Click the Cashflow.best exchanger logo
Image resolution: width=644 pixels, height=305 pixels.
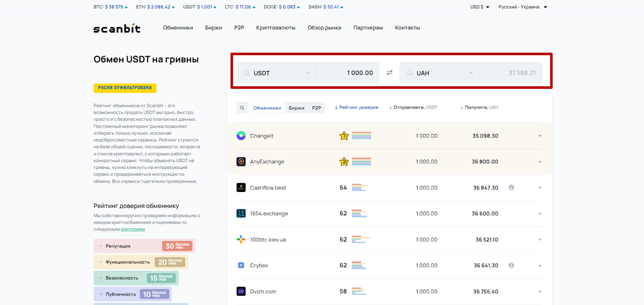coord(241,188)
